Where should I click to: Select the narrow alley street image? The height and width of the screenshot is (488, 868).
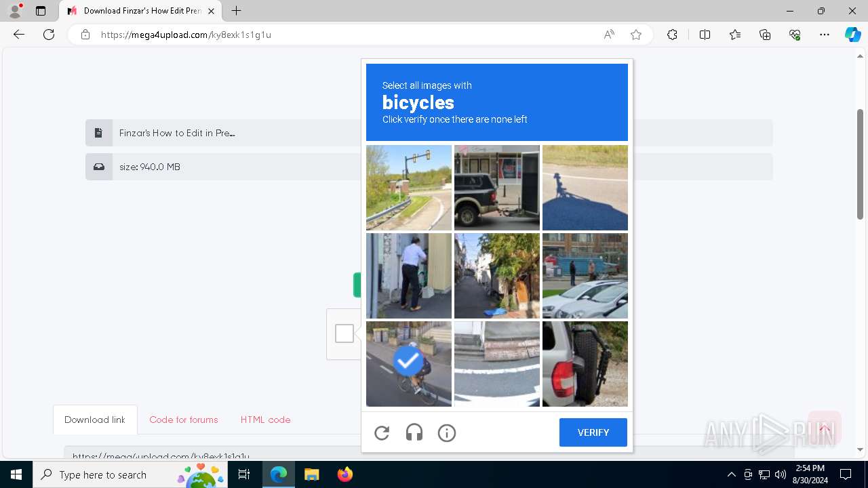(497, 276)
